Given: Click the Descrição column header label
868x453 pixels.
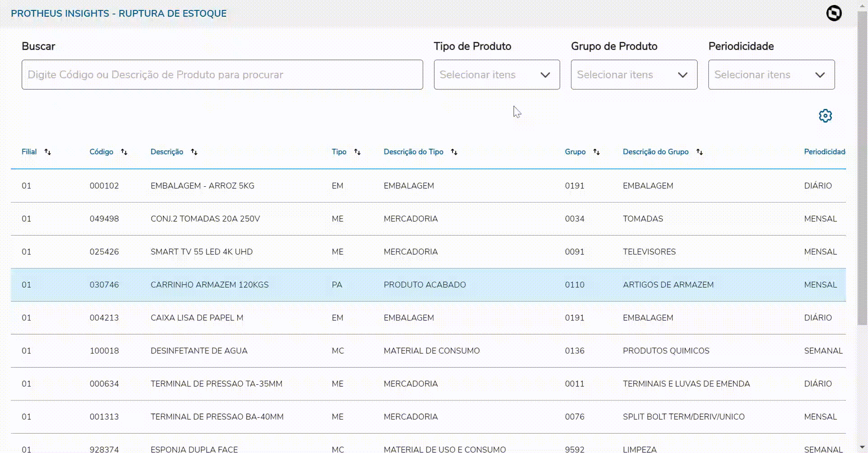Looking at the screenshot, I should (x=167, y=152).
